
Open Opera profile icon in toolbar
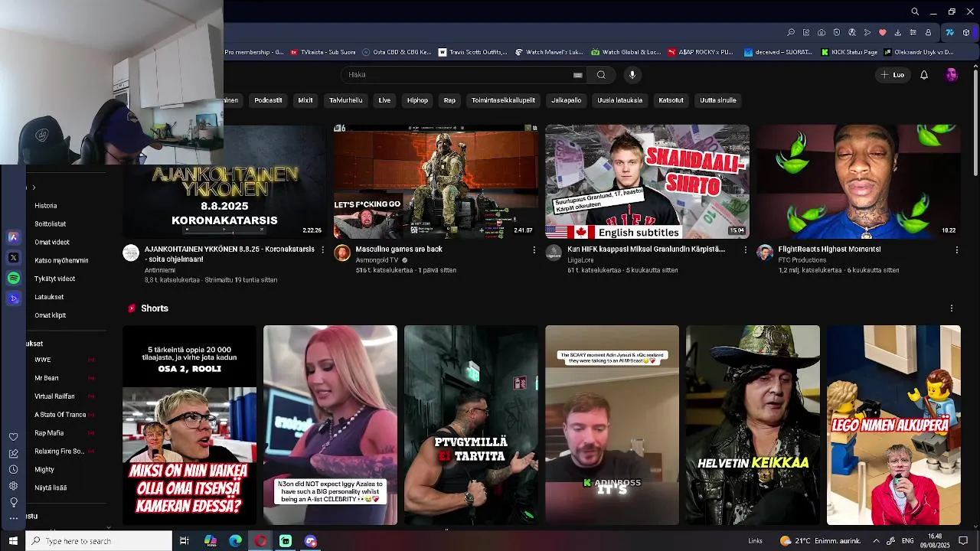coord(929,32)
